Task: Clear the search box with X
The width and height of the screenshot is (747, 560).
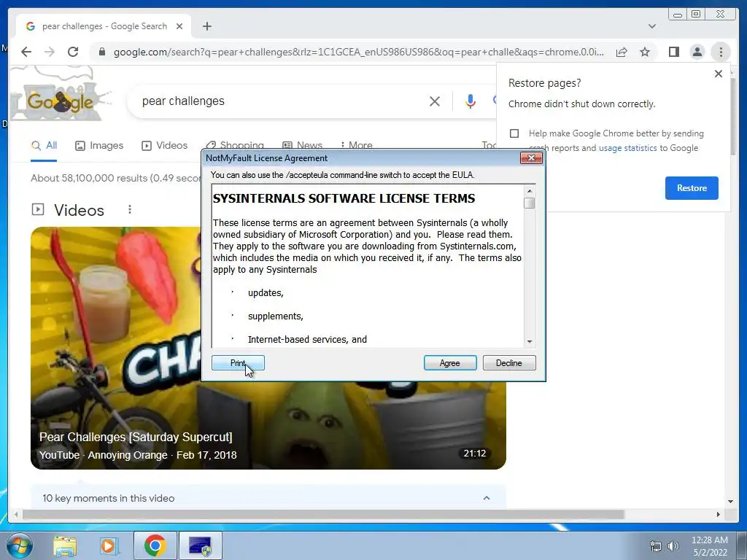Action: click(435, 101)
